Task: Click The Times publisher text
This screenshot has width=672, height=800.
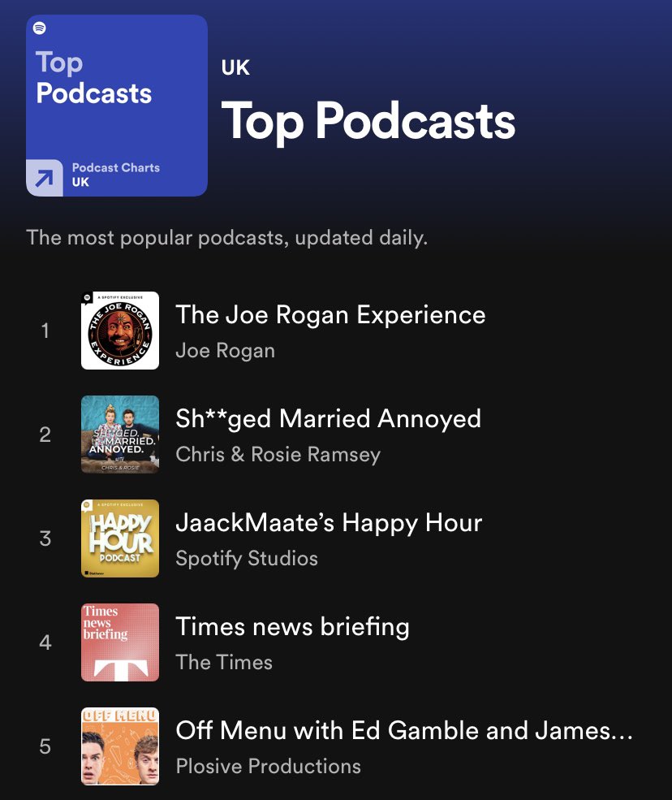Action: (224, 662)
